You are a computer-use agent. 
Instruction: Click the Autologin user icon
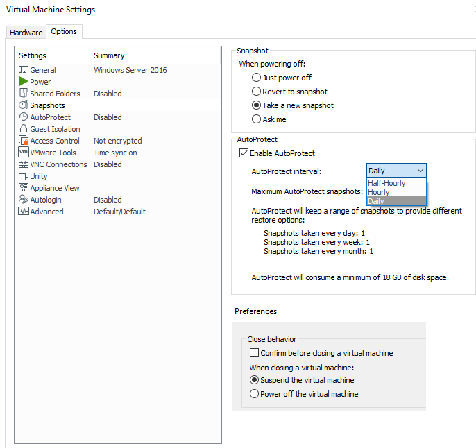pyautogui.click(x=24, y=199)
